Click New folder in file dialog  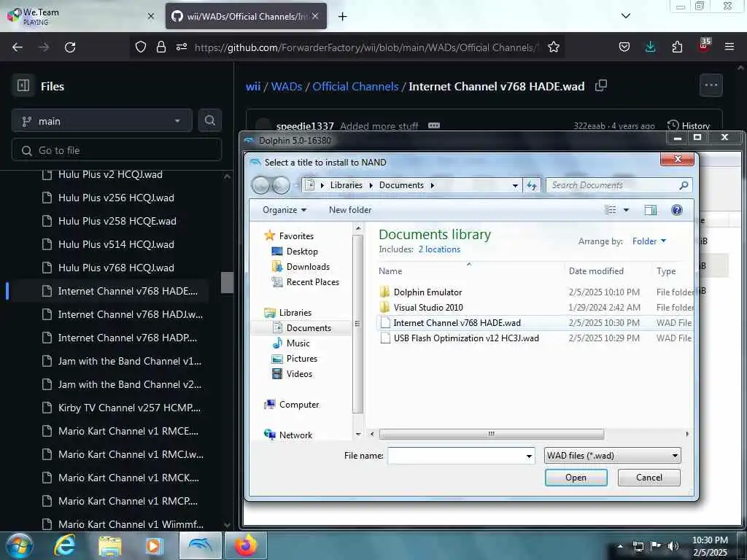[x=349, y=210]
